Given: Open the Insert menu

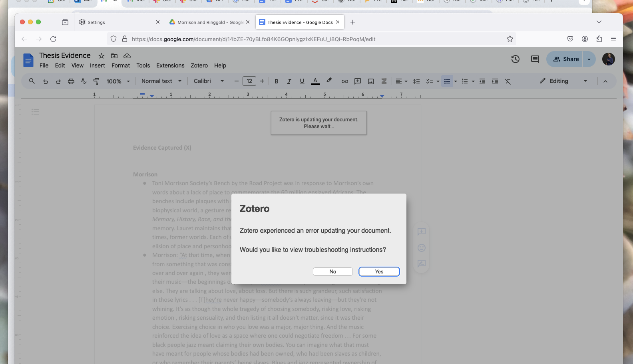Looking at the screenshot, I should click(98, 65).
